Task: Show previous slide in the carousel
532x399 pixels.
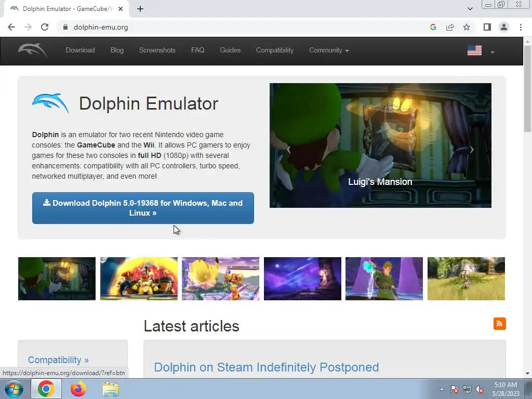Action: coord(289,150)
